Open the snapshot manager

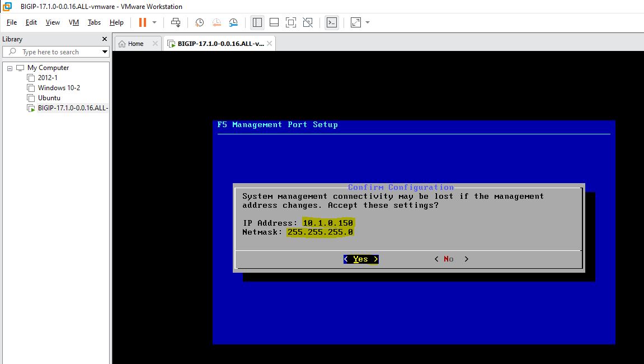(233, 22)
